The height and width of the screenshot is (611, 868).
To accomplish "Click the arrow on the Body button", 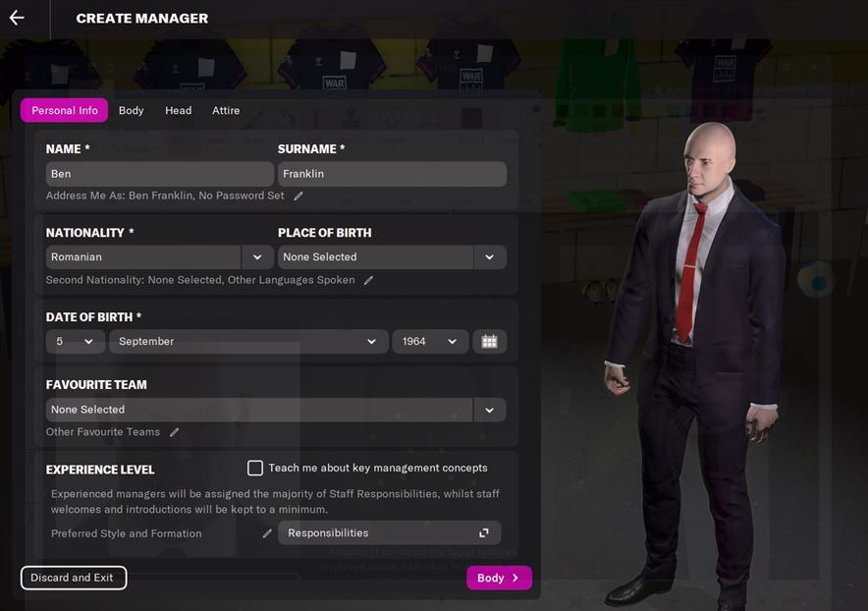I will [515, 578].
